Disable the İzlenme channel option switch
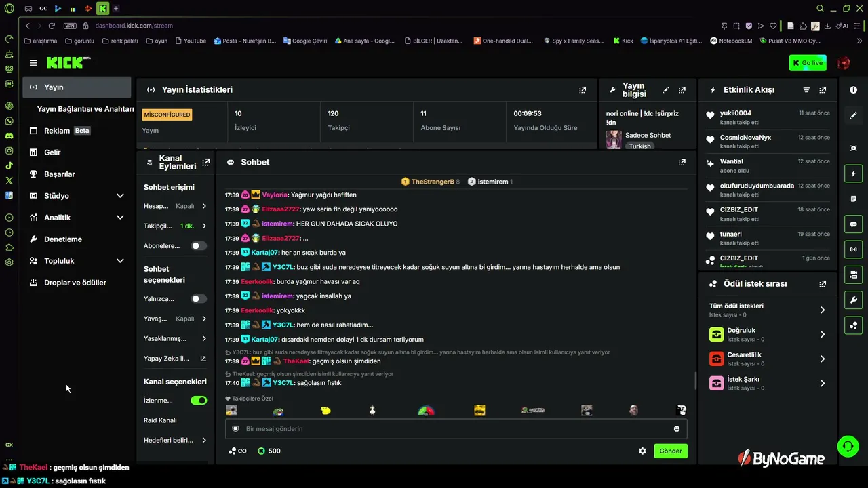 tap(199, 401)
